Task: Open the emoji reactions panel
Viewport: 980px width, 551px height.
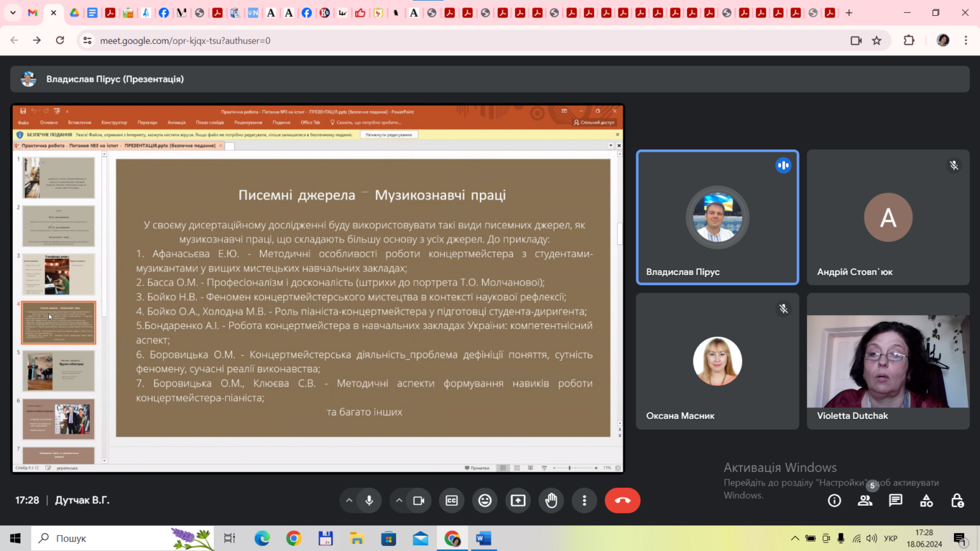Action: [x=485, y=501]
